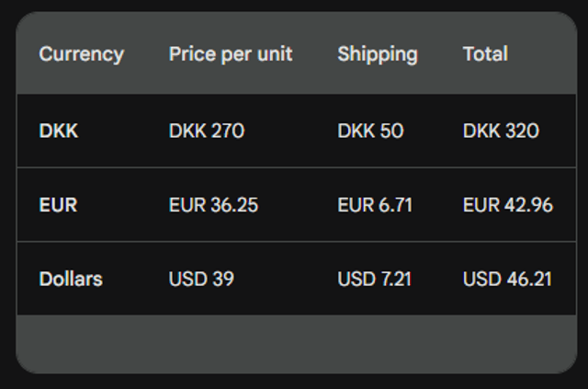Click the USD 7.21 shipping cell
The image size is (588, 389).
coord(375,279)
